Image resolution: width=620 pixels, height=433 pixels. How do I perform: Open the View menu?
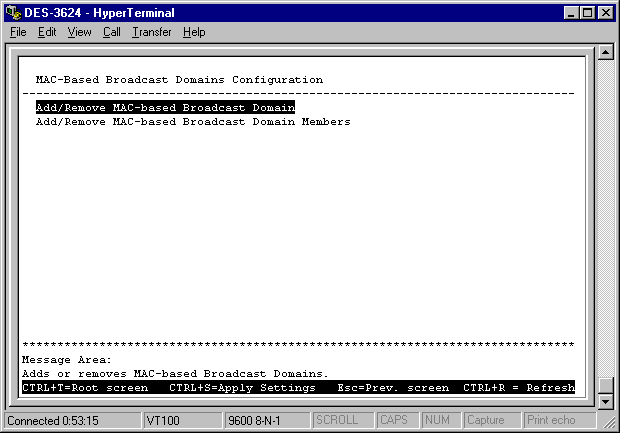pos(79,32)
